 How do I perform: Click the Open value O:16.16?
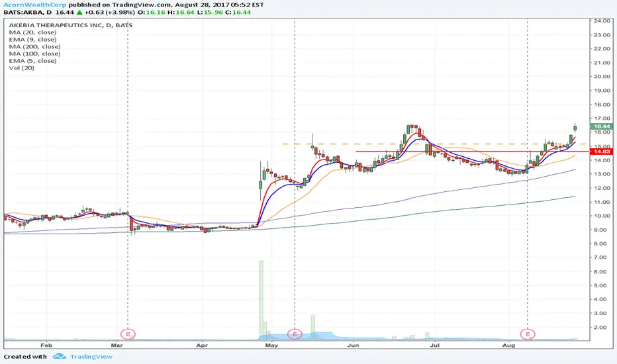(151, 12)
